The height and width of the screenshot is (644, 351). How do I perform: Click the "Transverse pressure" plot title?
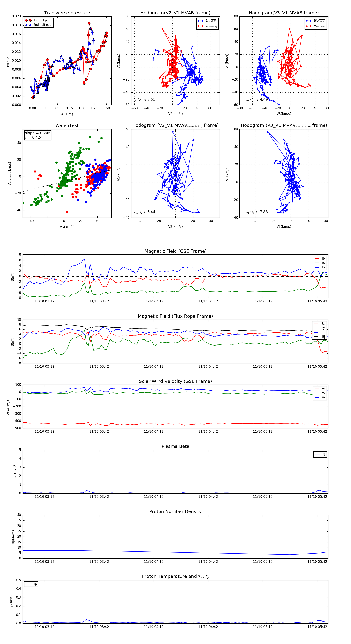point(67,13)
